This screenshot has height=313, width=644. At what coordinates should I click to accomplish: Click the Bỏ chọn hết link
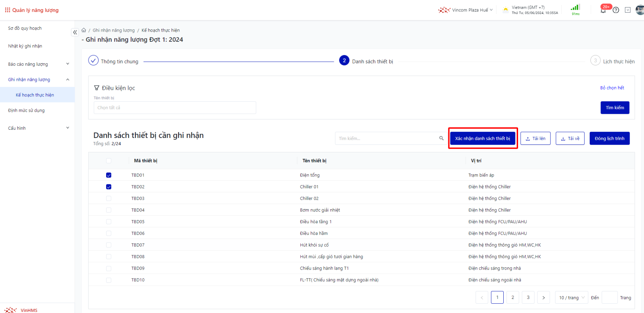point(612,88)
